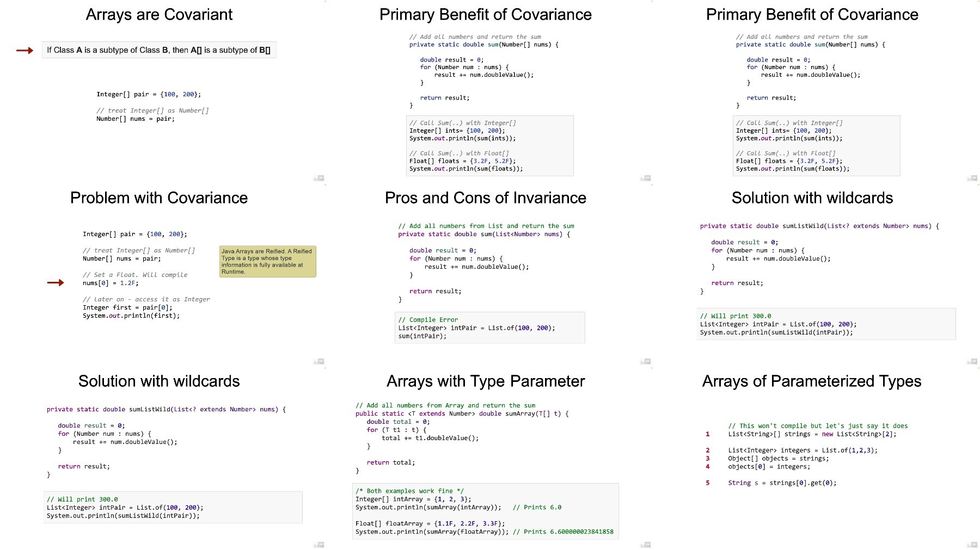Click the comment '/* Both examples work fine */'
The image size is (980, 550).
point(410,491)
